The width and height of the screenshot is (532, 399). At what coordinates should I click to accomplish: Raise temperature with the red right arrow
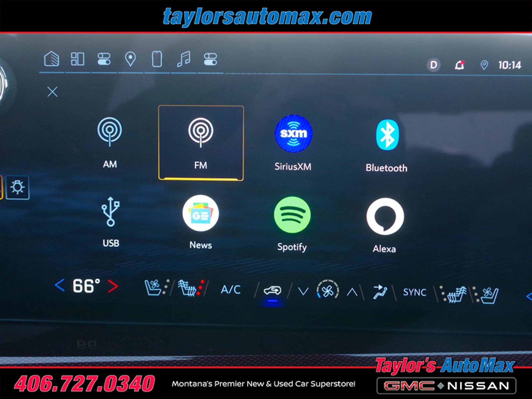[113, 286]
